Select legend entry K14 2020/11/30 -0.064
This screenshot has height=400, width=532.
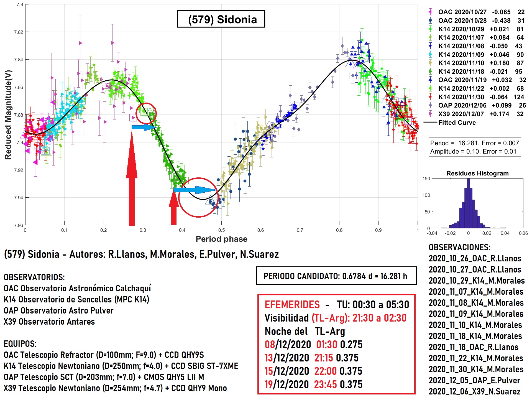point(476,97)
